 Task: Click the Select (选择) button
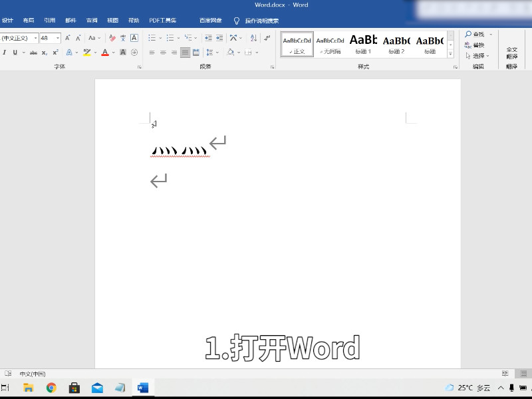point(477,56)
